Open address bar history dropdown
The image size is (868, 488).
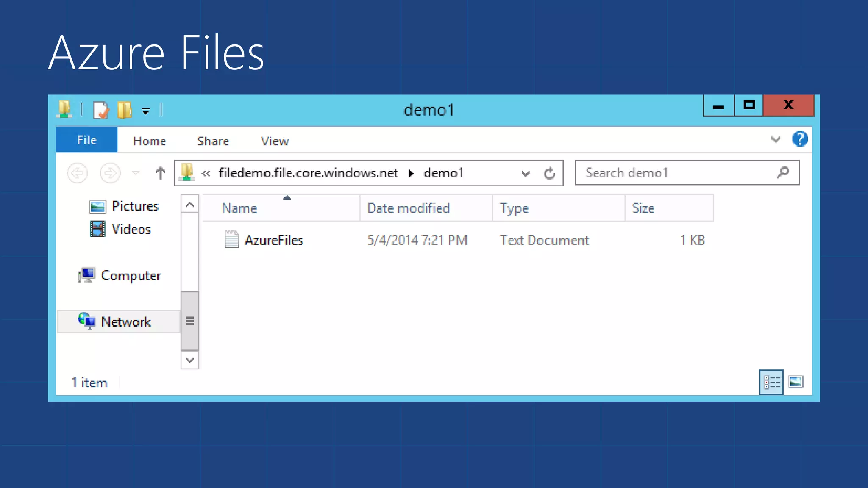click(526, 174)
